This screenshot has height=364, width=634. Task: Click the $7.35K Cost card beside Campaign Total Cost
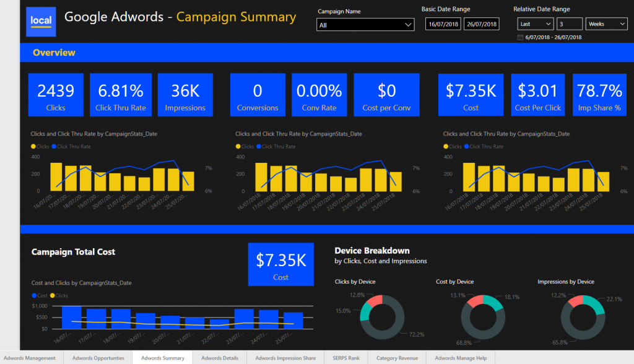280,264
